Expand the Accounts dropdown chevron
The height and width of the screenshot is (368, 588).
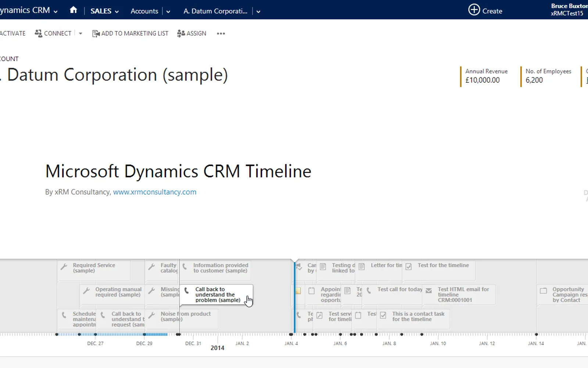pyautogui.click(x=168, y=11)
